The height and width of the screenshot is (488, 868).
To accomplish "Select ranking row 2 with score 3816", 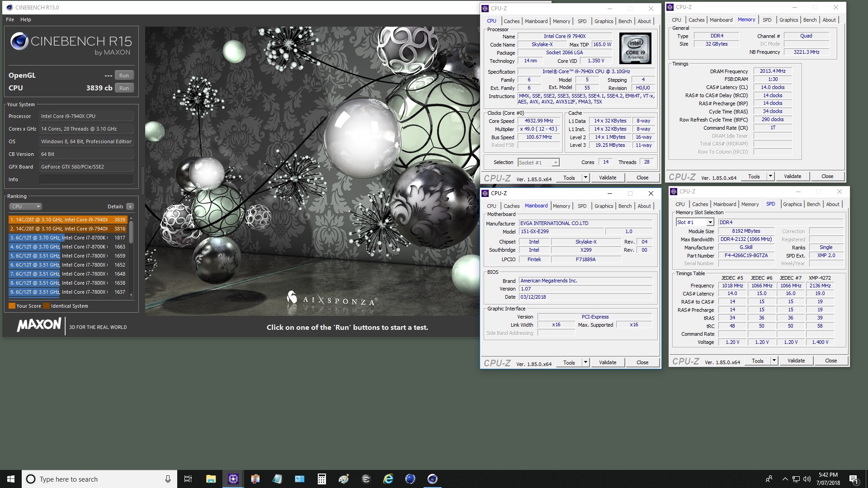I will (x=68, y=229).
